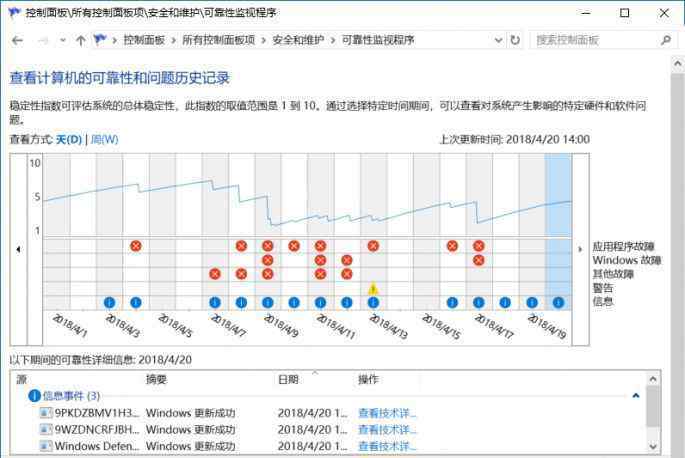Click the other failure (其他故障) icon on 2018/4/7
685x458 pixels.
215,274
